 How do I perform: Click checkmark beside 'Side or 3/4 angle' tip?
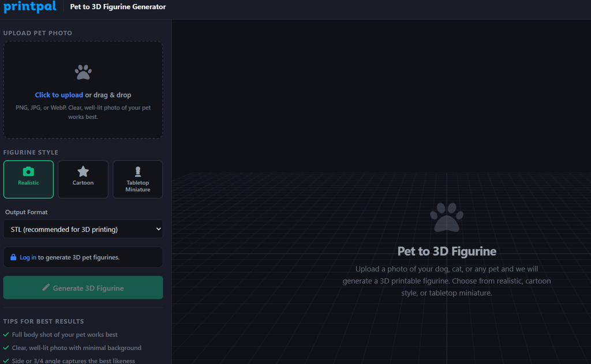(6, 361)
